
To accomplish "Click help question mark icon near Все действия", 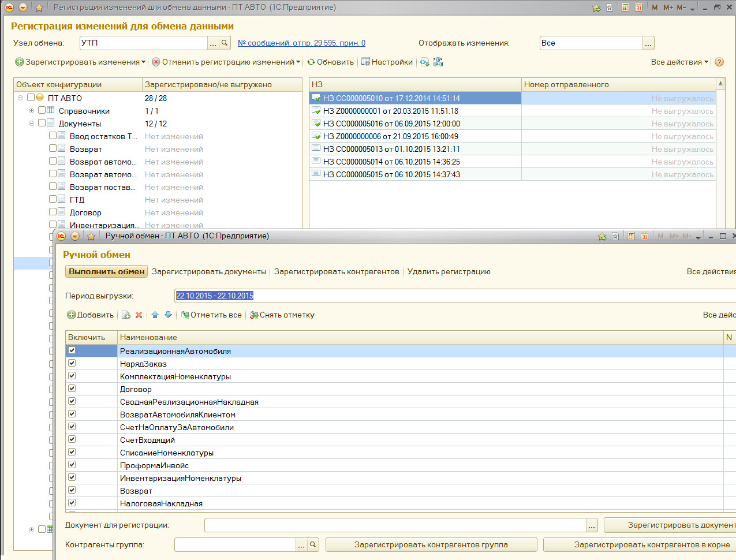I will [x=719, y=62].
